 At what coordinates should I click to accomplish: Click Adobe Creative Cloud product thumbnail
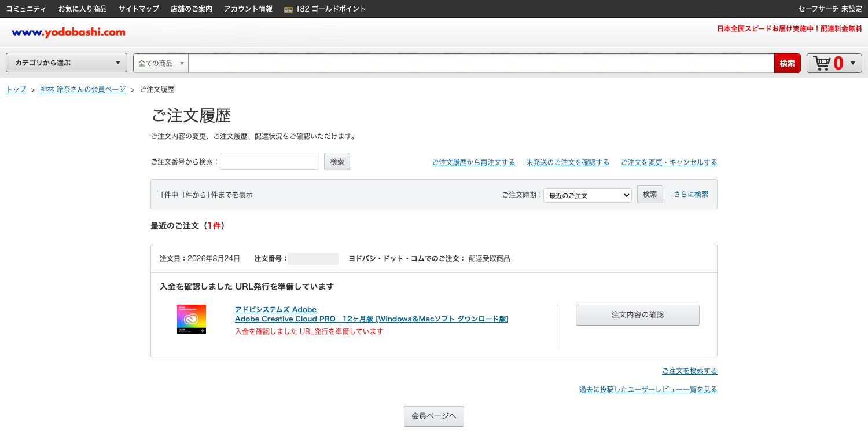pyautogui.click(x=192, y=319)
